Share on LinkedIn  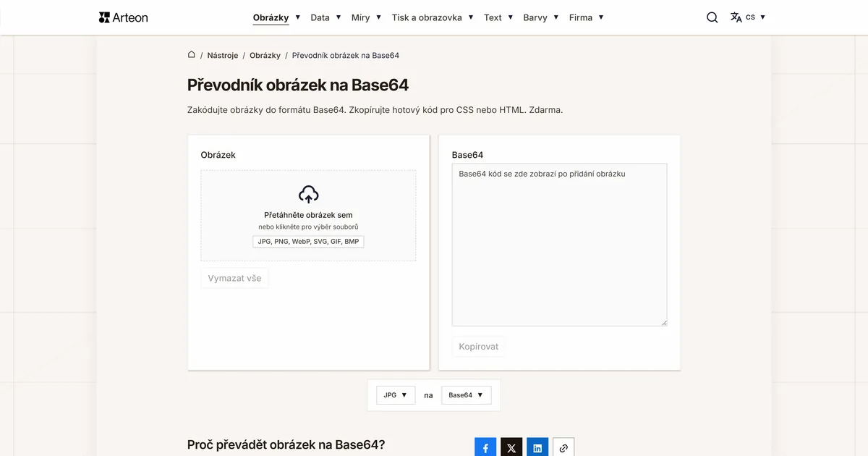537,448
